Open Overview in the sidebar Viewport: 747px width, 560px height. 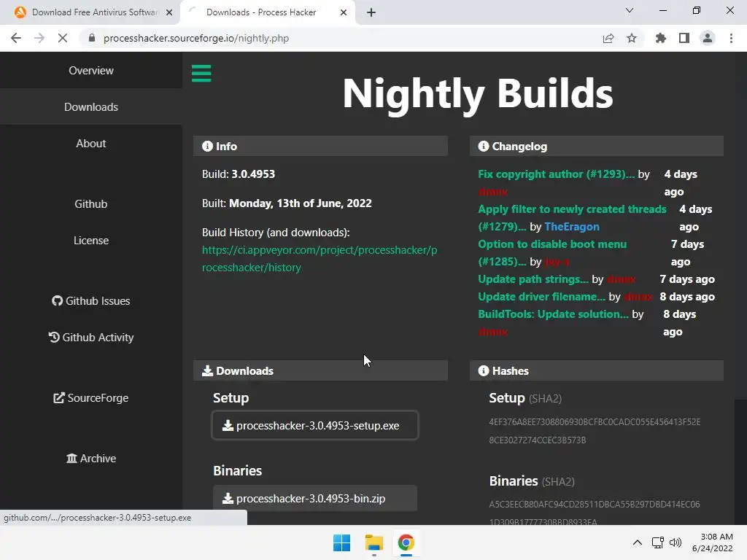click(x=91, y=71)
